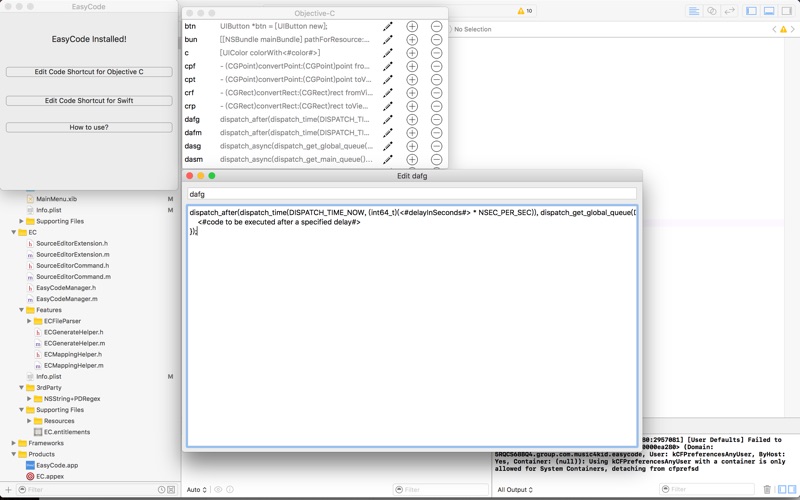800x500 pixels.
Task: Switch to the standard editor in Xcode toolbar
Action: 694,11
